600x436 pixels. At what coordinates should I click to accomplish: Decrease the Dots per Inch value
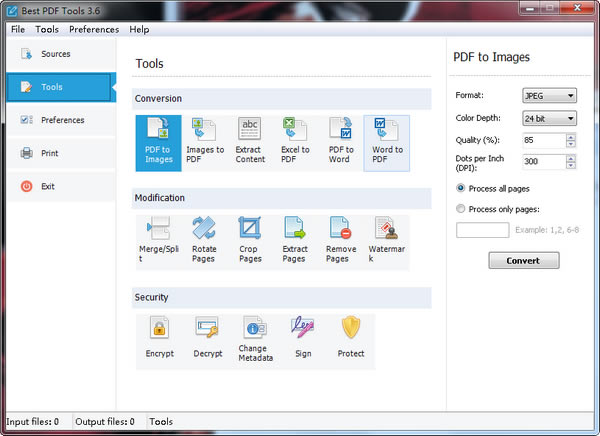point(571,166)
